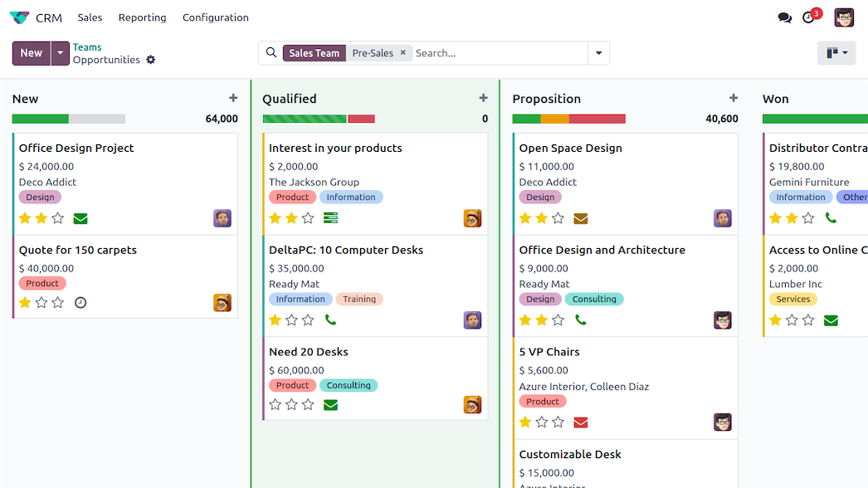Set third priority star on Open Space Design
Image resolution: width=868 pixels, height=488 pixels.
tap(558, 218)
